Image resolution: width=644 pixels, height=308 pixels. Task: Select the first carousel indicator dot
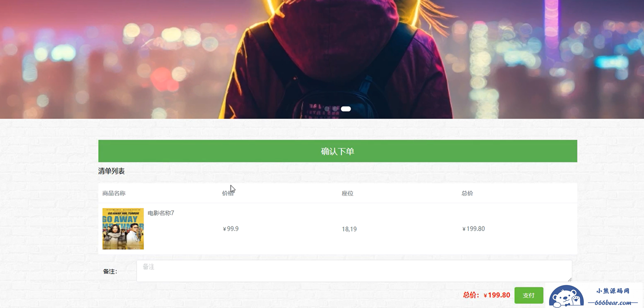coord(327,109)
